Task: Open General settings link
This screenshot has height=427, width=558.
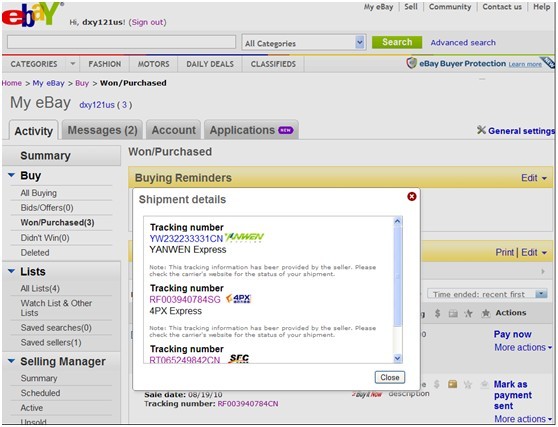Action: pyautogui.click(x=521, y=131)
